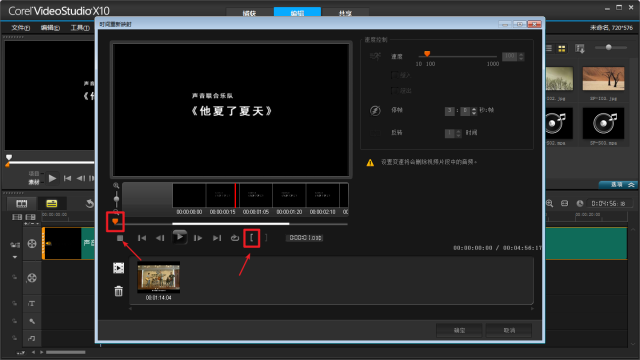Confirm the dialog with the OK button

point(459,330)
